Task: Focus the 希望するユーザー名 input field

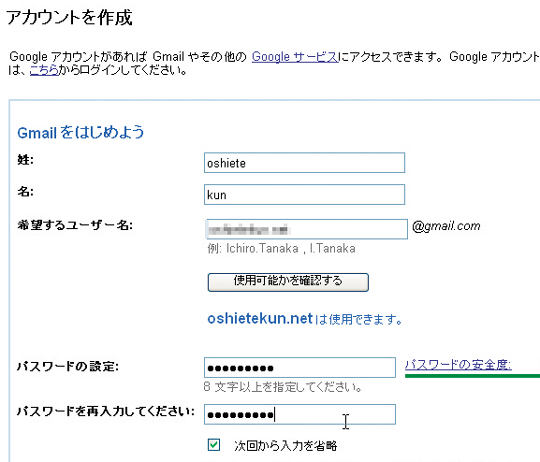Action: [x=307, y=229]
